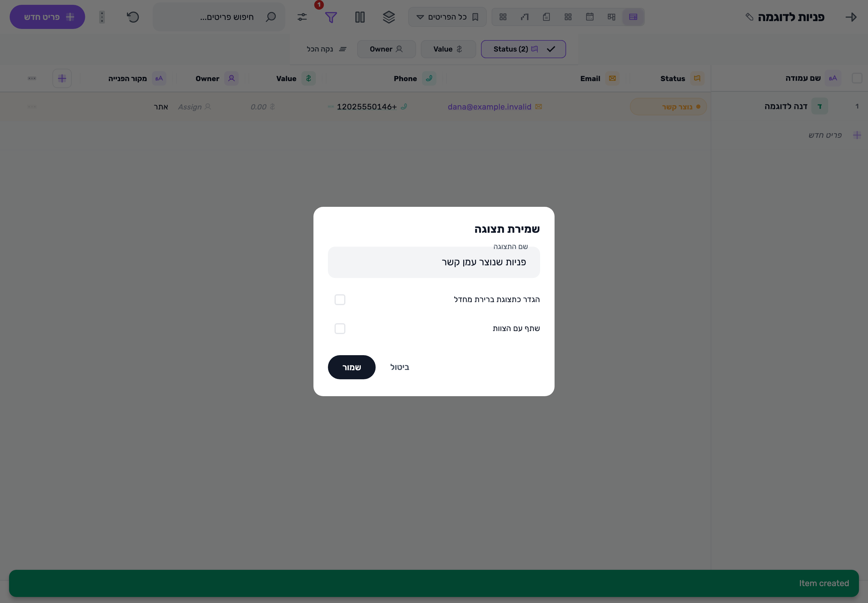
Task: Click 'ביטול' to cancel the dialog
Action: tap(400, 367)
